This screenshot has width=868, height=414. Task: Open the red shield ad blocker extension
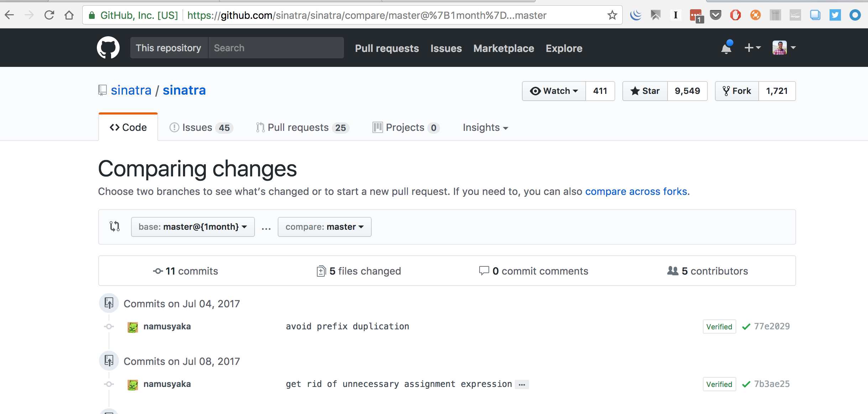click(x=735, y=15)
